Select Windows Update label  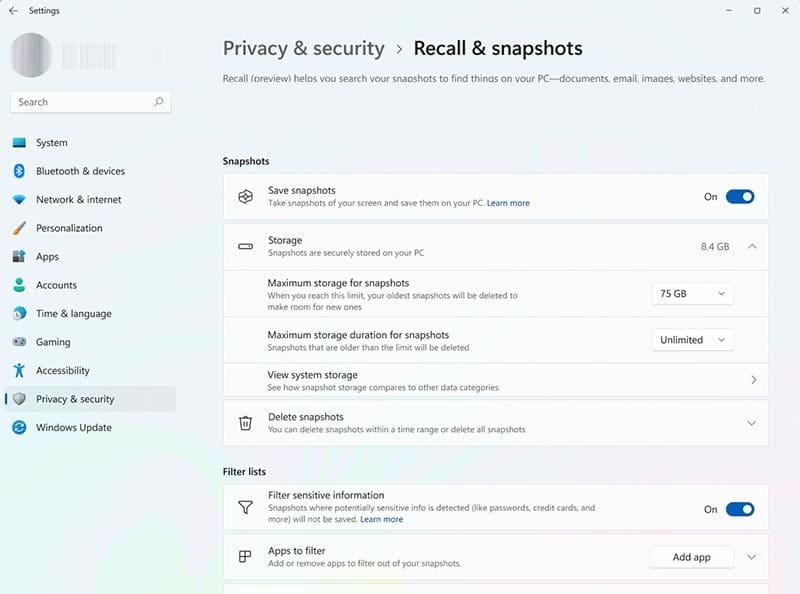click(73, 428)
